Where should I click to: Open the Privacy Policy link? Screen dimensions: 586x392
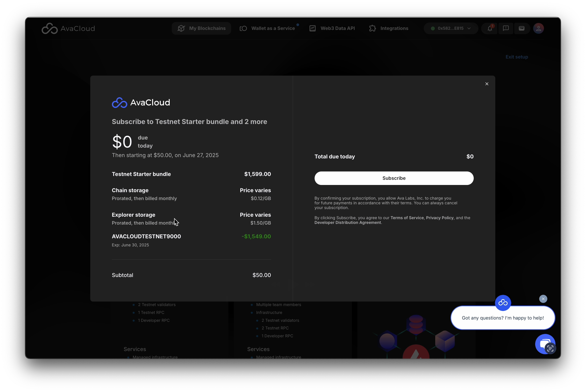click(439, 218)
